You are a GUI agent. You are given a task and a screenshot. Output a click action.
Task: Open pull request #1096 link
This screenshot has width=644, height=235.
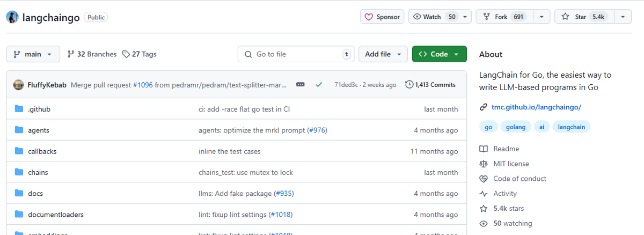[142, 85]
